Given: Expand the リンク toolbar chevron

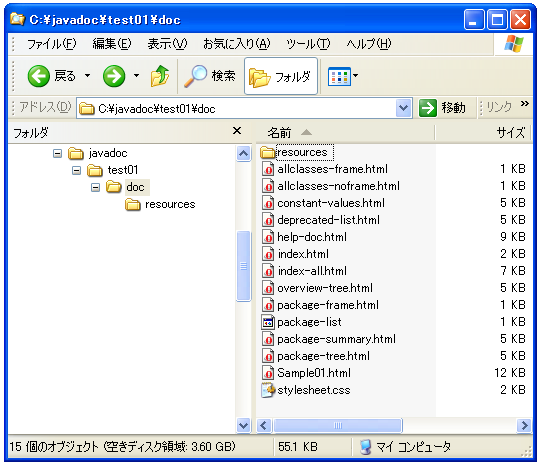Looking at the screenshot, I should click(x=525, y=104).
